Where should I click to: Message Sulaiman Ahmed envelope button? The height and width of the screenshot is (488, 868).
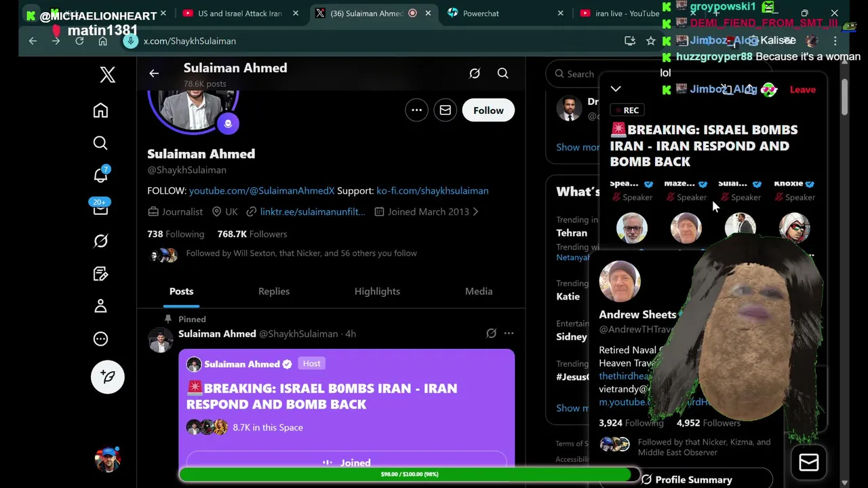445,110
